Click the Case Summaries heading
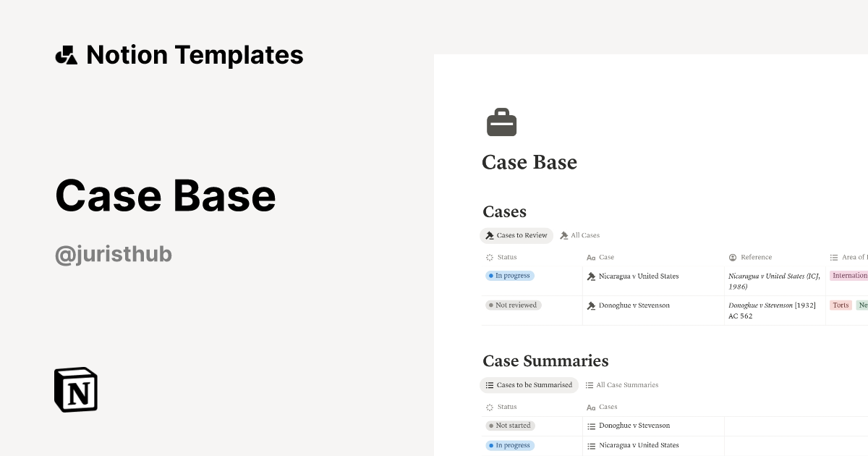 click(x=545, y=360)
